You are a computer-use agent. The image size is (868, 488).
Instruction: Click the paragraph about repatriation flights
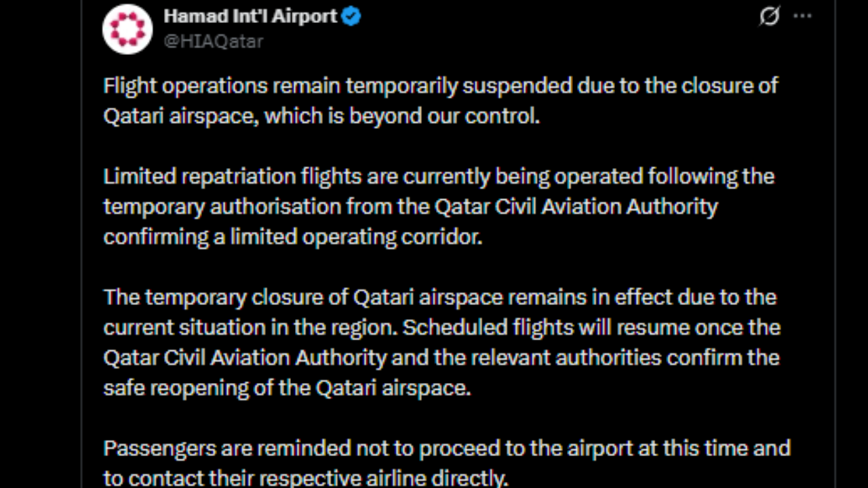pyautogui.click(x=439, y=206)
